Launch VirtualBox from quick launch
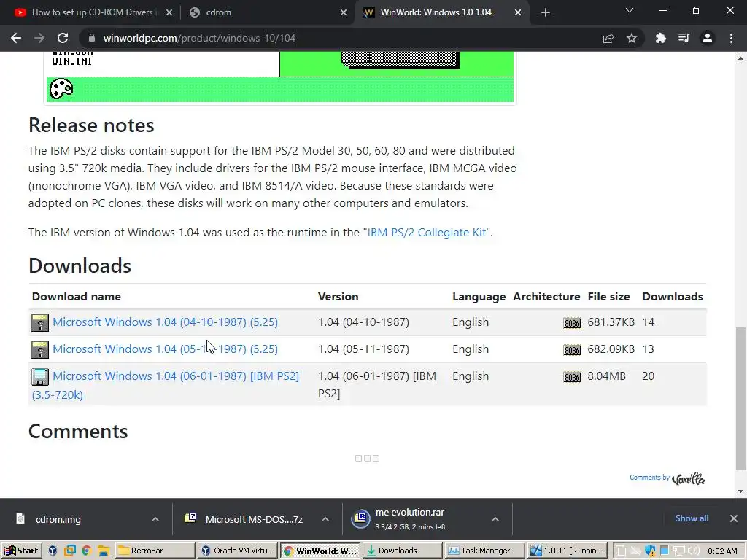The image size is (747, 560). (x=53, y=551)
